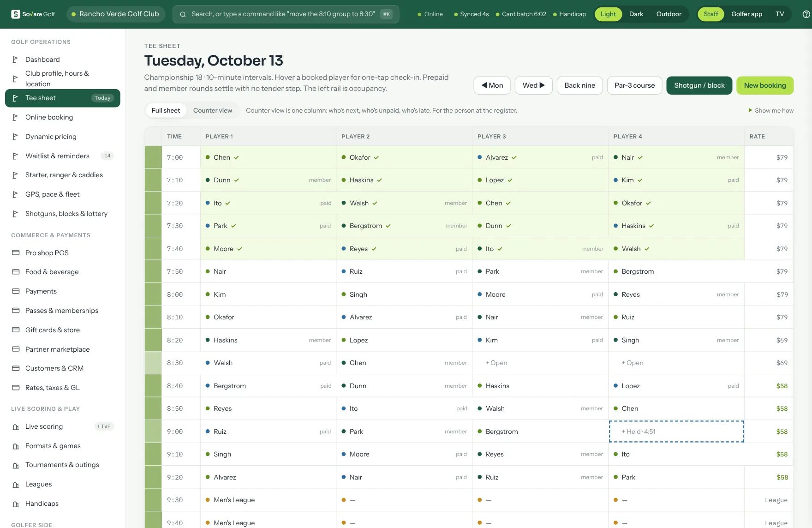Viewport: 812px width, 528px height.
Task: Go to next day Wed
Action: 533,85
